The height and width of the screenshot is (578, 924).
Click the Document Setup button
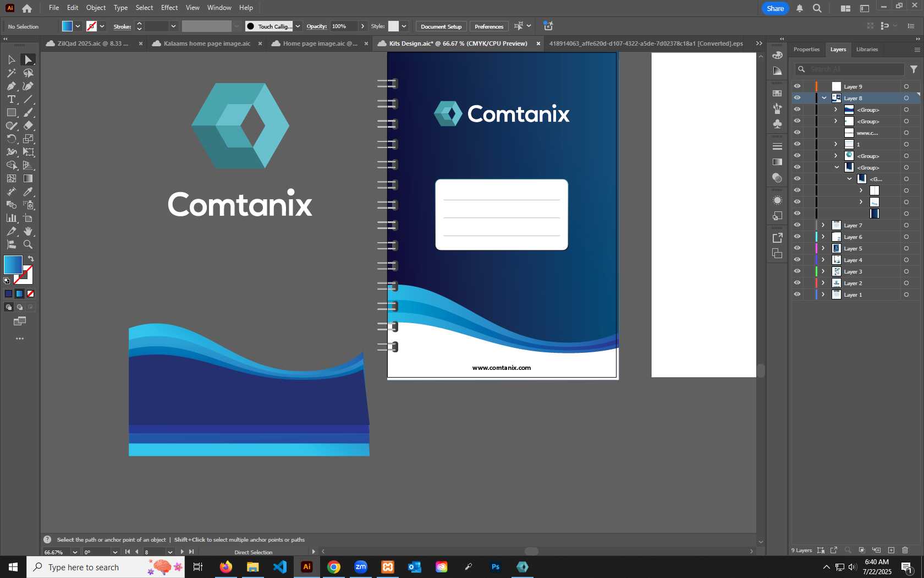pyautogui.click(x=441, y=26)
